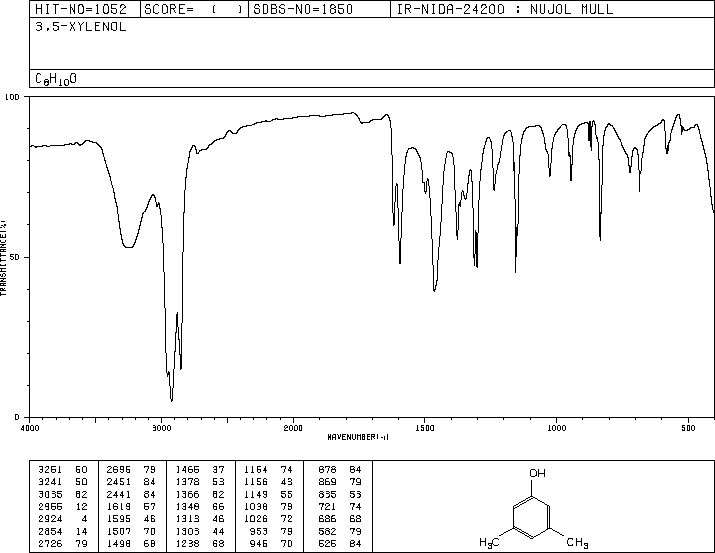Click transmittance value 37 beside 1466
This screenshot has height=553, width=715.
[x=218, y=470]
